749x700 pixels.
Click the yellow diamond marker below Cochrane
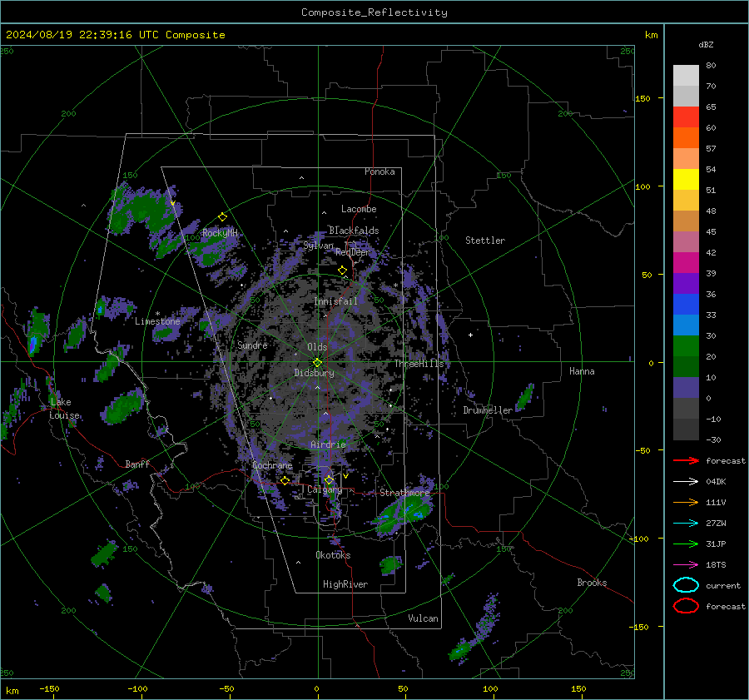[x=285, y=480]
